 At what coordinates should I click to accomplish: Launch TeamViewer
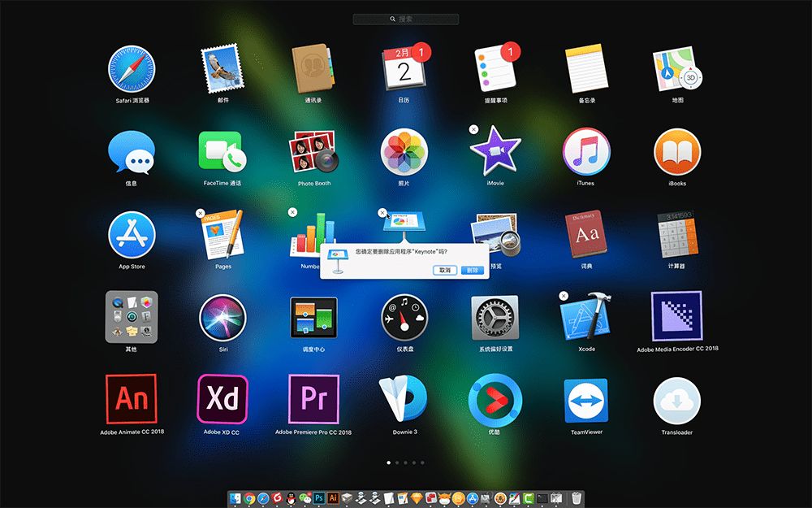(586, 400)
